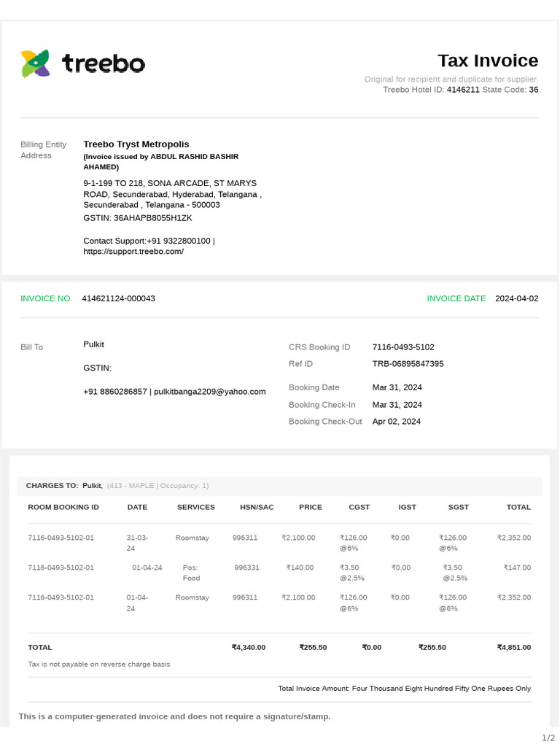Click the Bill To name Pulkit
This screenshot has height=747, width=560.
94,344
